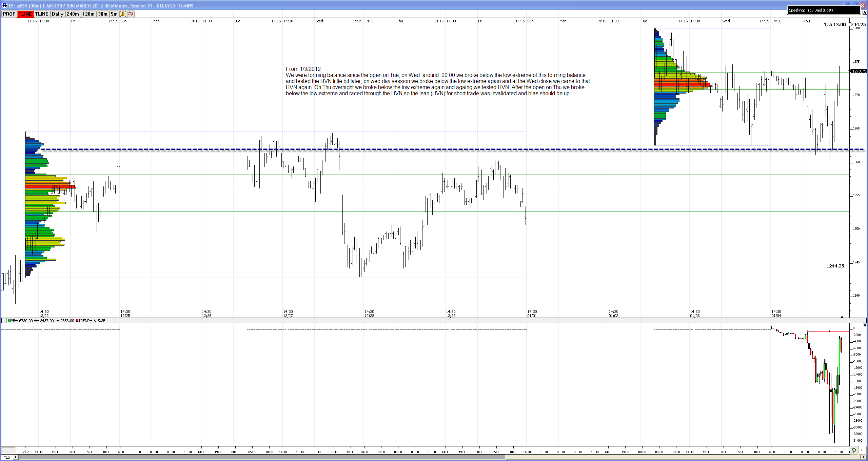This screenshot has height=461, width=868.
Task: Click the Investor/RT logo in title bar
Action: point(5,5)
